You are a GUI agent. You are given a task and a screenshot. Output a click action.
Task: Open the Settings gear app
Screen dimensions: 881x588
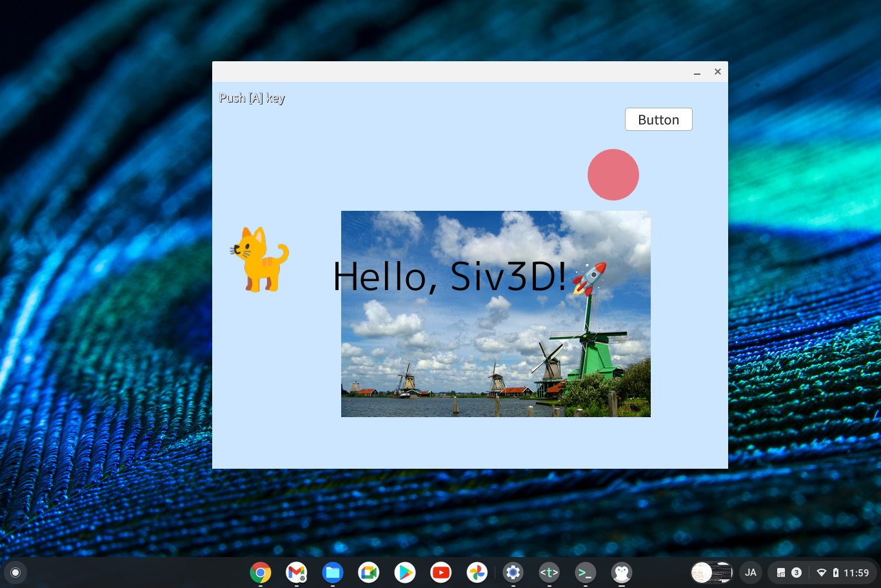pos(513,573)
